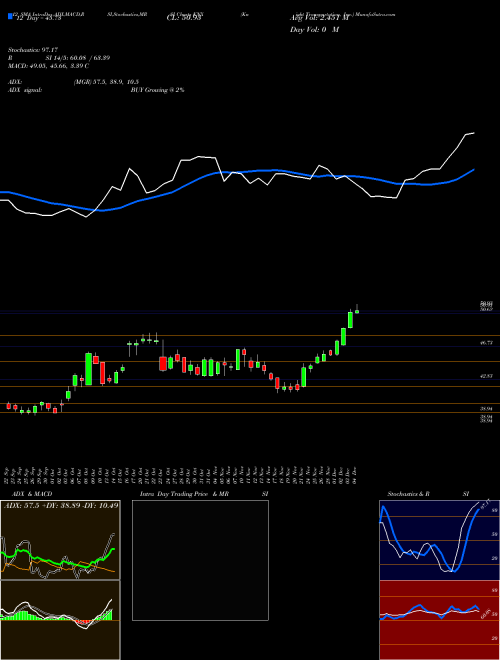Click the ADX '(MGR) 57.5, 38.9, 10.5' values
500x660 pixels.
pos(106,82)
